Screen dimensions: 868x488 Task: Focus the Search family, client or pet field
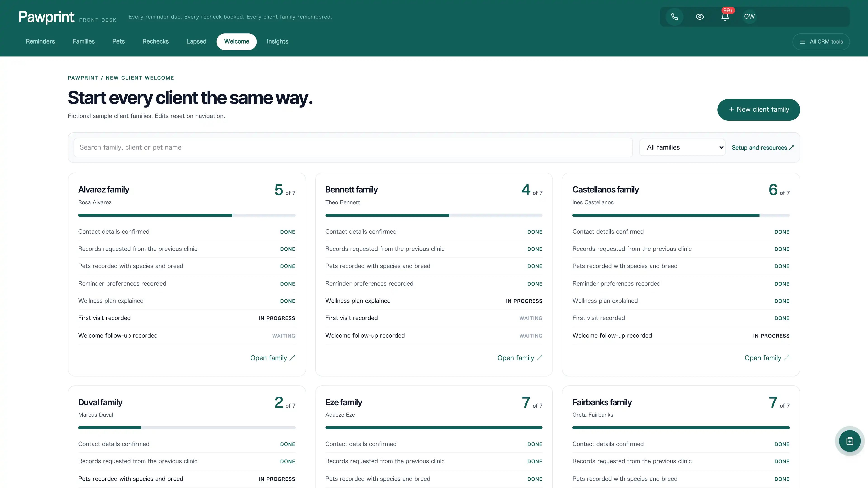353,147
